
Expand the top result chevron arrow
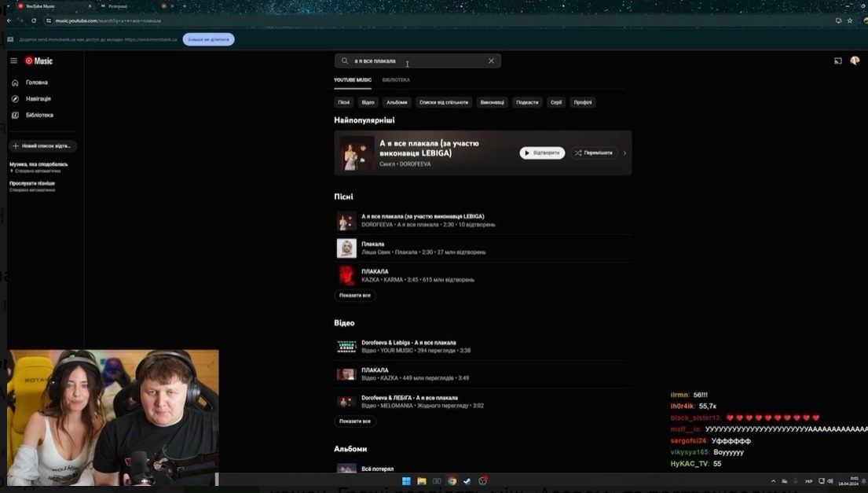click(x=625, y=153)
